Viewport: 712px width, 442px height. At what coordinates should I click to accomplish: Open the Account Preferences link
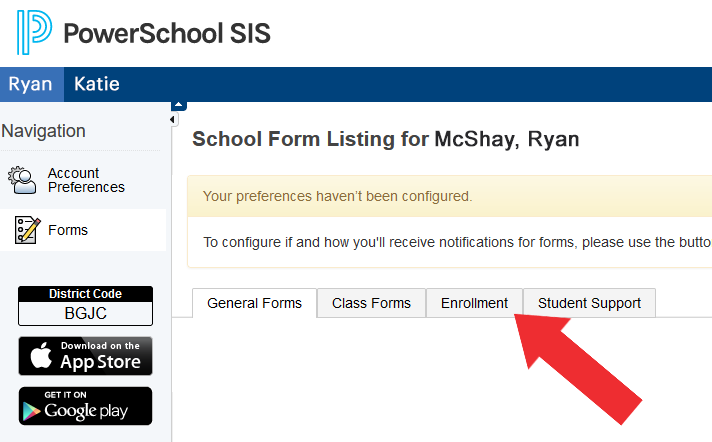point(86,180)
